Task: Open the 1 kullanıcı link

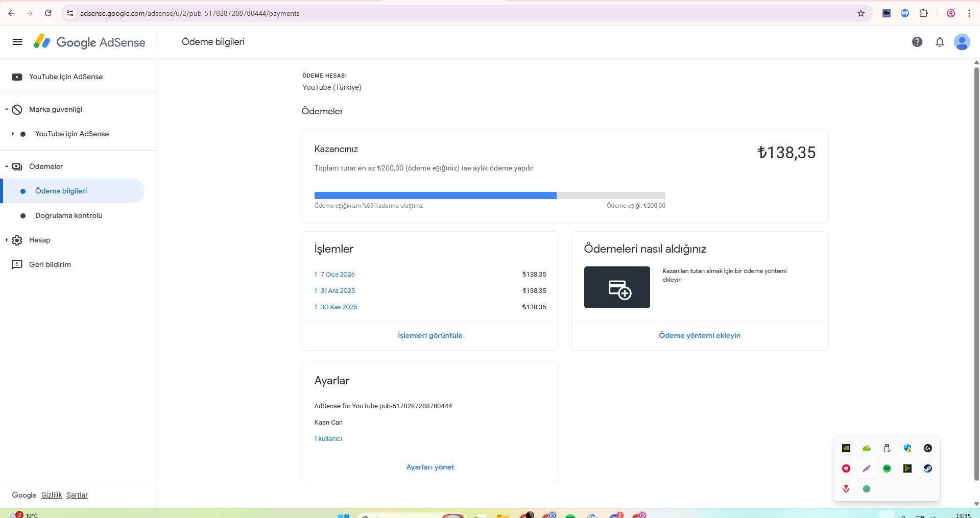Action: (x=328, y=439)
